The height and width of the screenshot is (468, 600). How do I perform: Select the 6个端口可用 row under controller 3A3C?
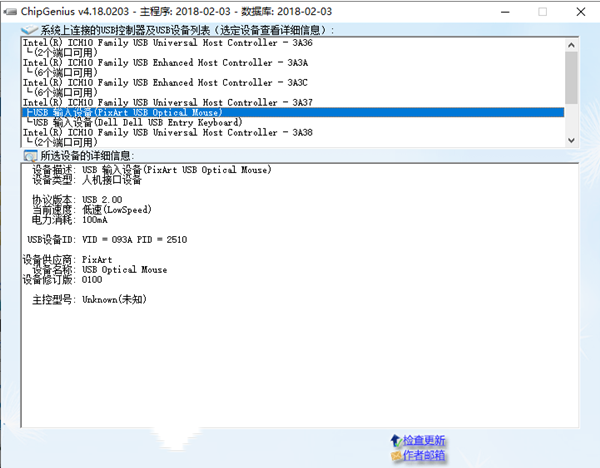tap(293, 92)
